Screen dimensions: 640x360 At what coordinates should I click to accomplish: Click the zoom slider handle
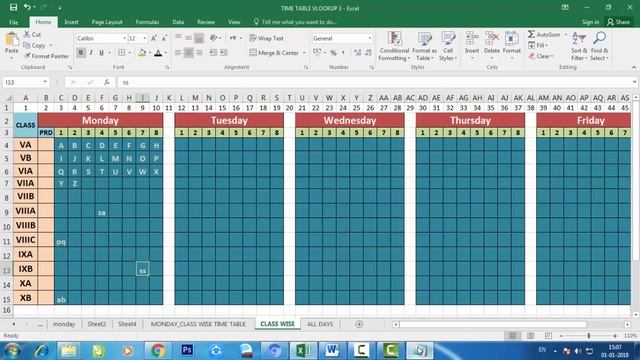[589, 336]
